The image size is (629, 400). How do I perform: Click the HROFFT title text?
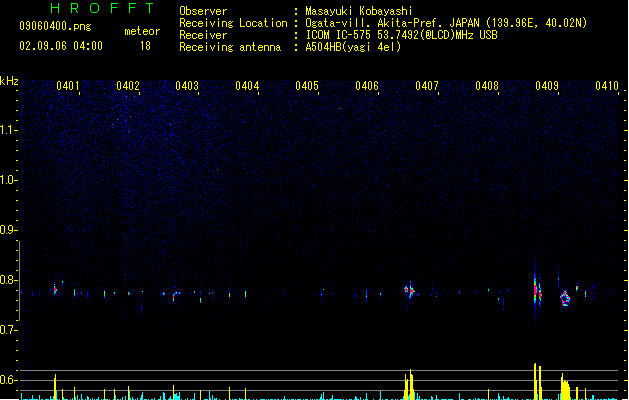pos(102,8)
